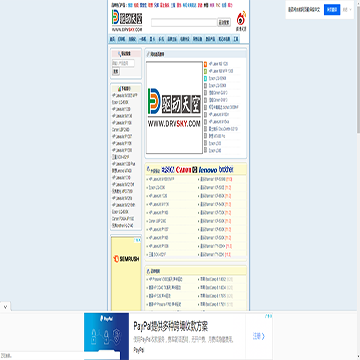This screenshot has width=360, height=360.
Task: Click the blue translate button in the popup
Action: click(332, 10)
